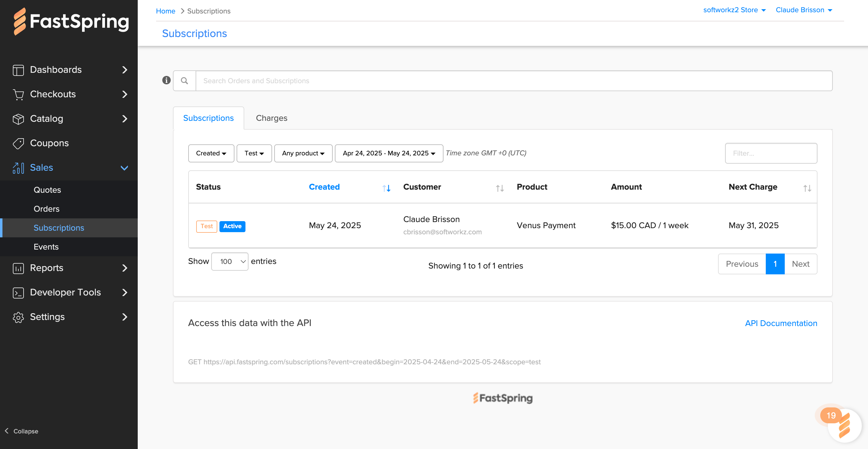Open the Test mode filter dropdown
The height and width of the screenshot is (449, 868).
coord(254,153)
